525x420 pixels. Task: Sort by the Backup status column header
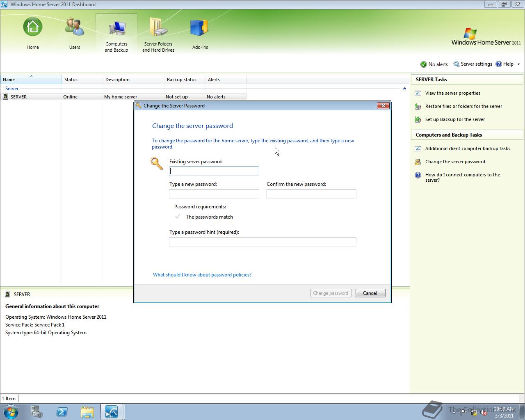click(185, 79)
